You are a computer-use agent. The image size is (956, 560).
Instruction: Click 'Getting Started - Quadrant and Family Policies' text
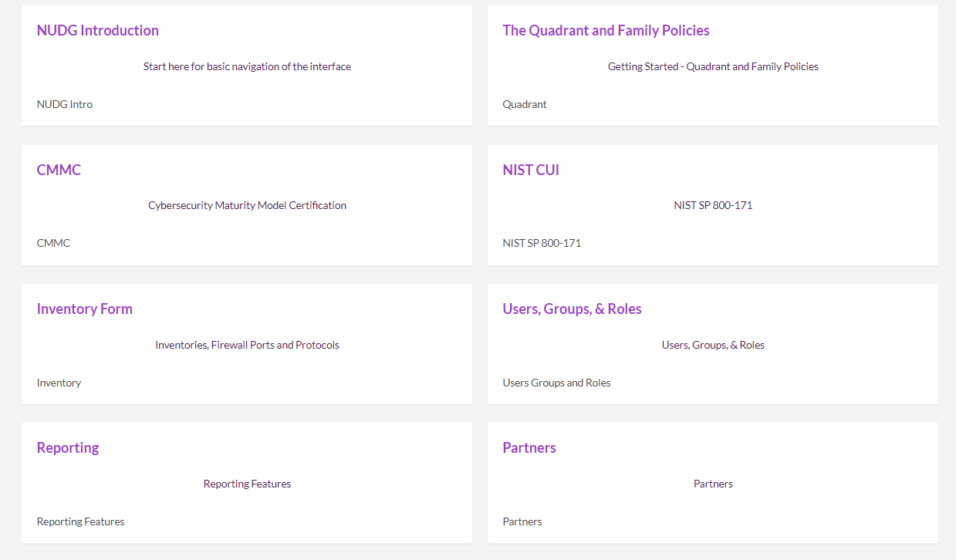[713, 66]
